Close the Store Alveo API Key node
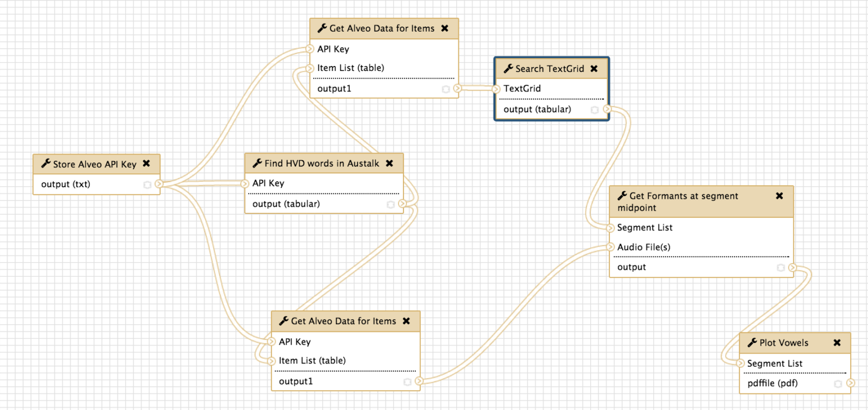This screenshot has height=410, width=868. point(146,163)
